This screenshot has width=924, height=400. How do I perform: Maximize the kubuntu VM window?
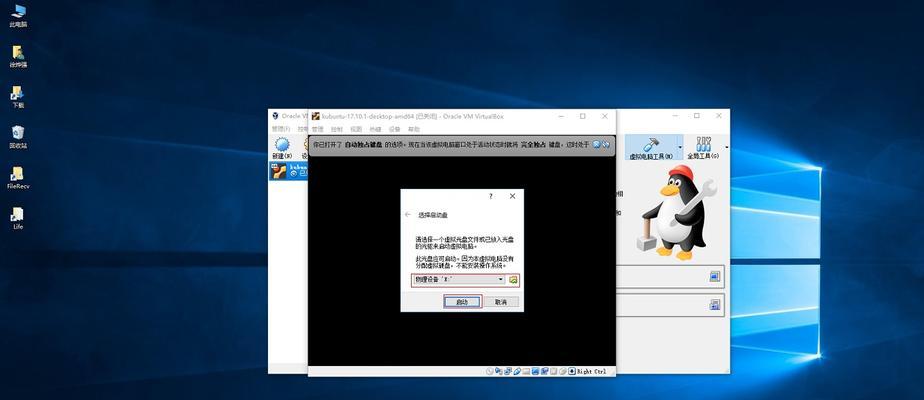pos(583,116)
